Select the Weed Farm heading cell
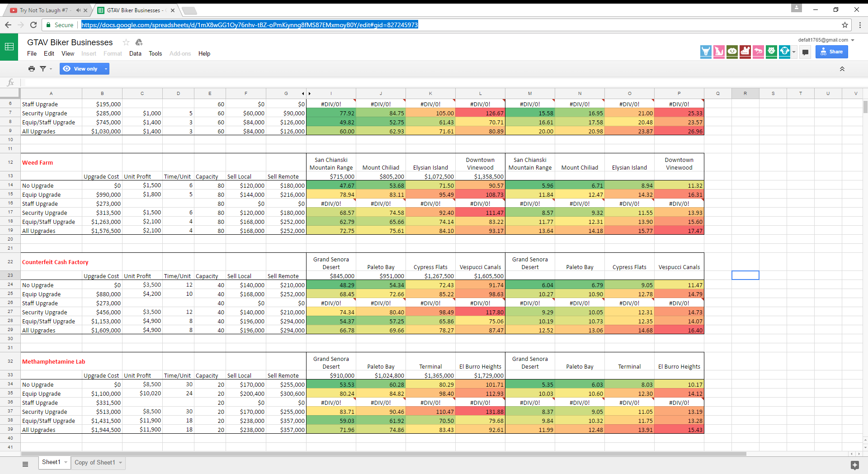The image size is (868, 474). (51, 162)
